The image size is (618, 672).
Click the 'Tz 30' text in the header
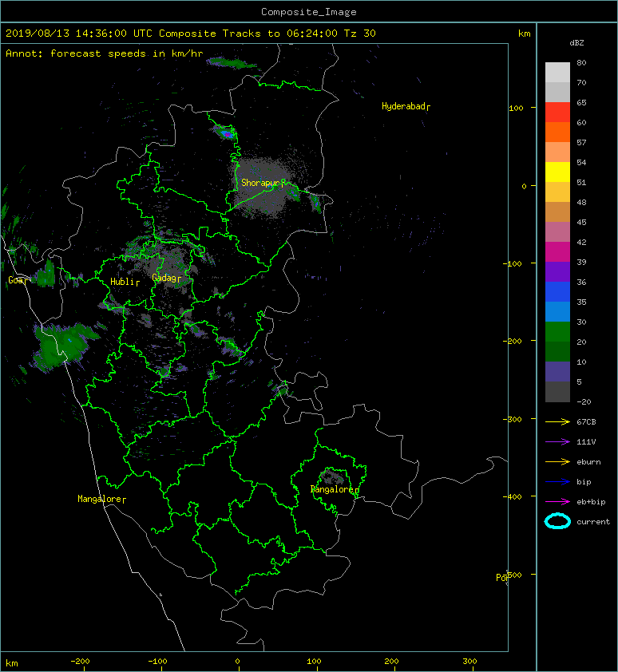pos(360,34)
